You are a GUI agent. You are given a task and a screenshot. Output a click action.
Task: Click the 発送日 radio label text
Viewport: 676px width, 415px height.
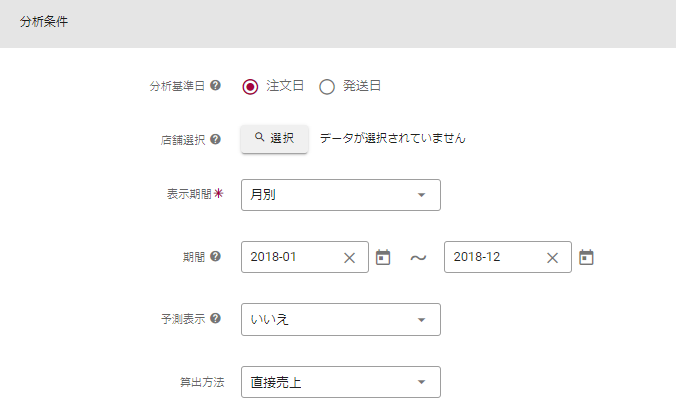pos(362,86)
